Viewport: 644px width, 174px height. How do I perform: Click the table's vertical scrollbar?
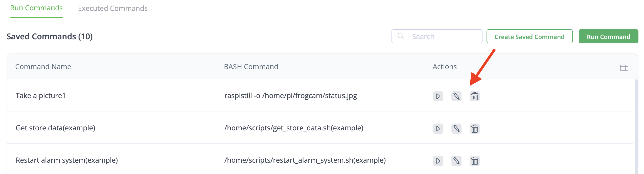636,126
